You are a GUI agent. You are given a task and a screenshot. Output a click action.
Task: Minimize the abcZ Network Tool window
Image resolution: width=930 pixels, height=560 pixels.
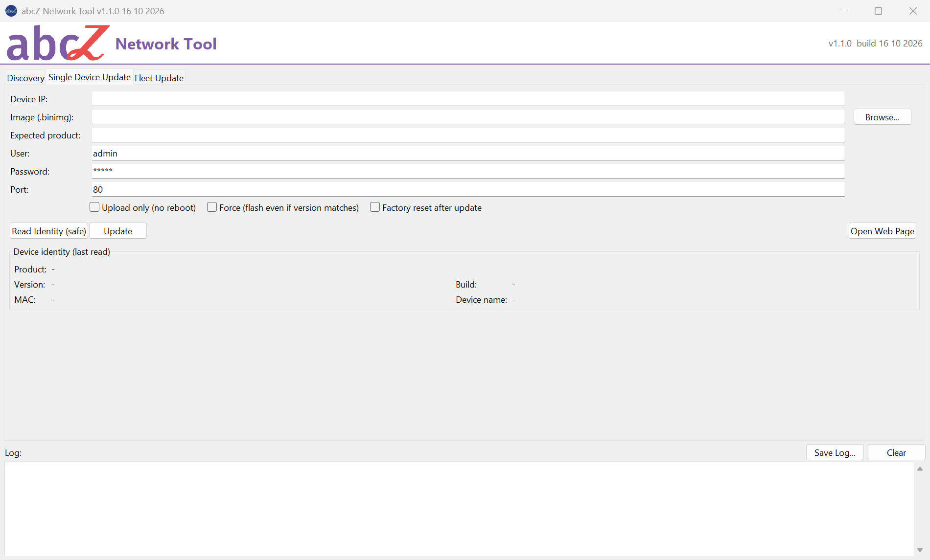click(x=844, y=11)
